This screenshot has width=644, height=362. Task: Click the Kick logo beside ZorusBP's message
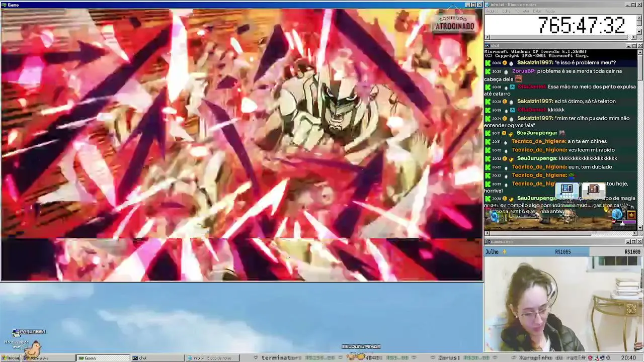(487, 71)
